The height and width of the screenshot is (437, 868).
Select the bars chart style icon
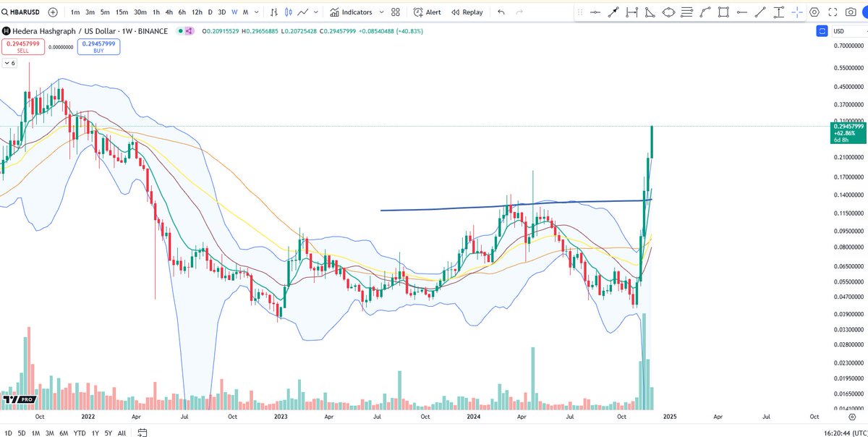[x=273, y=12]
